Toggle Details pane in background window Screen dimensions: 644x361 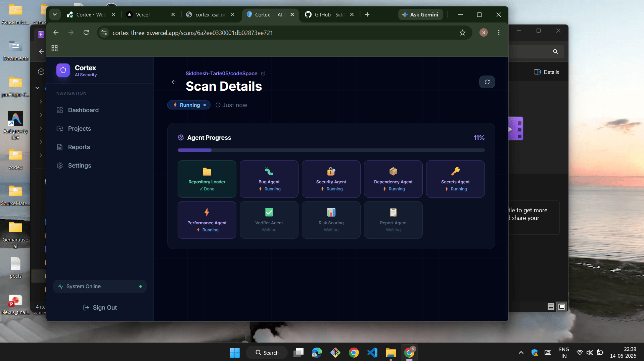[546, 72]
